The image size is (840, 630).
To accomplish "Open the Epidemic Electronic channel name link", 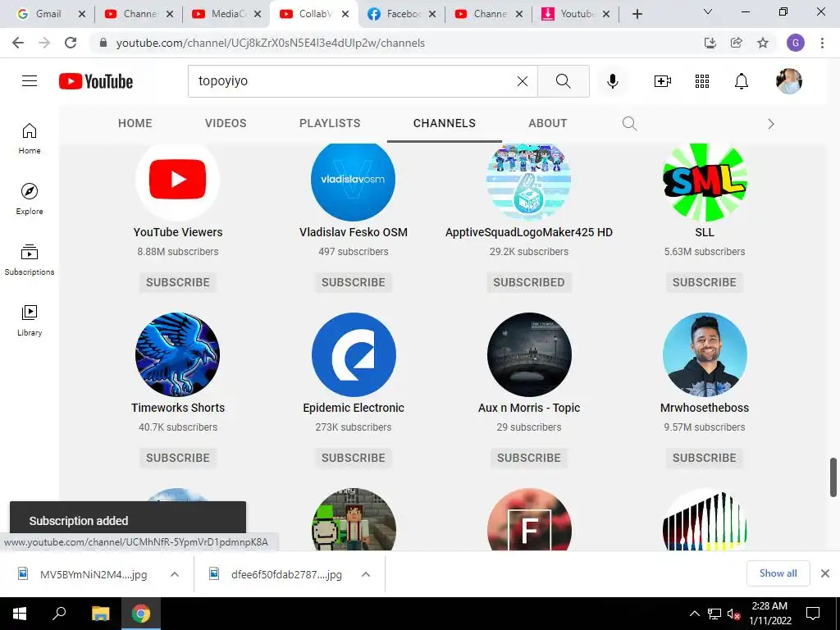I will 354,408.
